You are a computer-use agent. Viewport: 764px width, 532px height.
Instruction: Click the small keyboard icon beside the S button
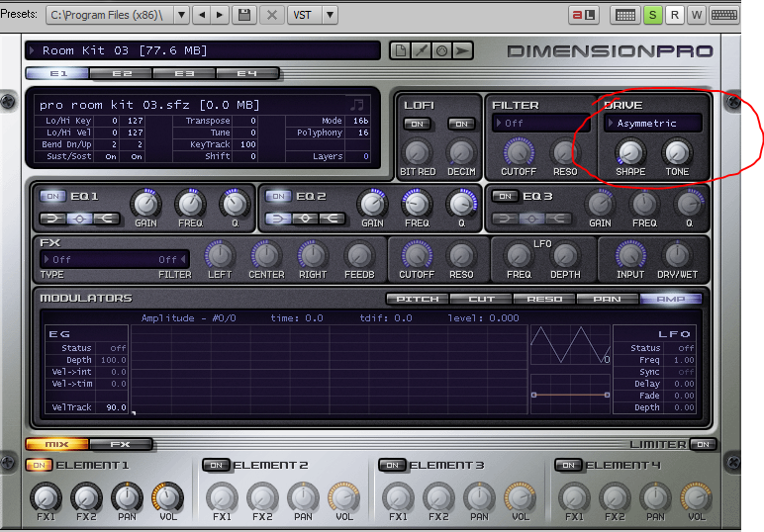pos(625,15)
